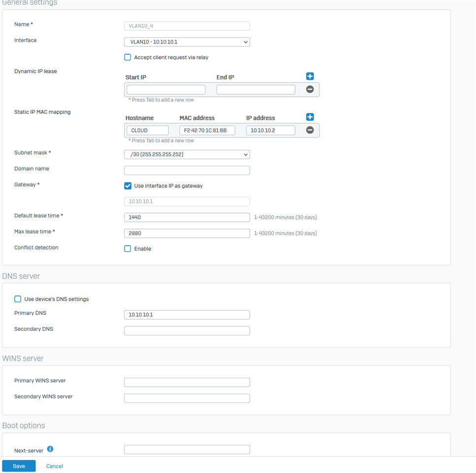
Task: Click the Boot options heading
Action: (24, 426)
